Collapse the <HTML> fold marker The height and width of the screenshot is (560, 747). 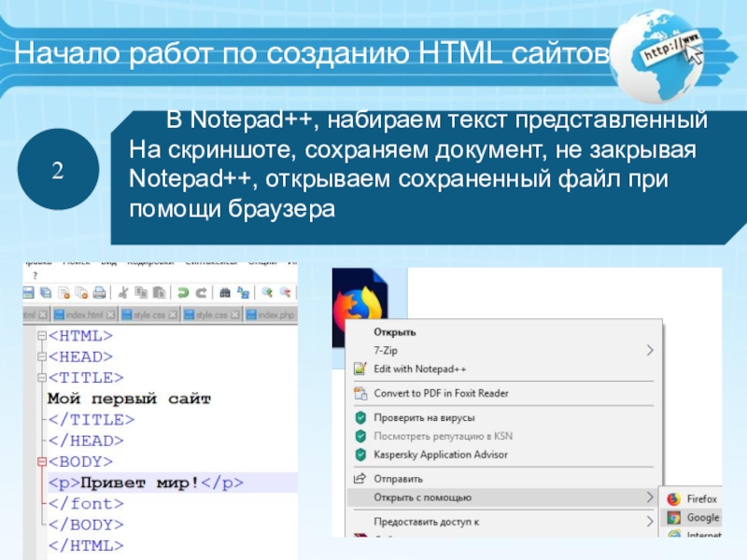[x=42, y=336]
